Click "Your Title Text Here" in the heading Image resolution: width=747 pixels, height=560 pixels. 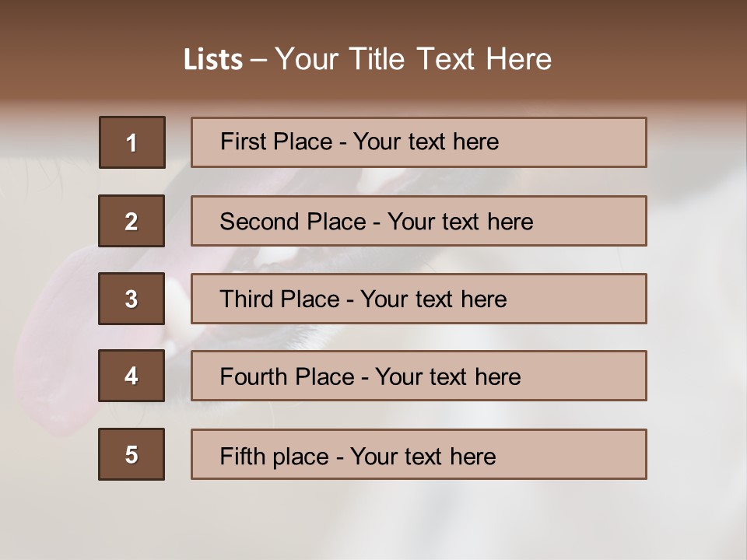pyautogui.click(x=413, y=59)
